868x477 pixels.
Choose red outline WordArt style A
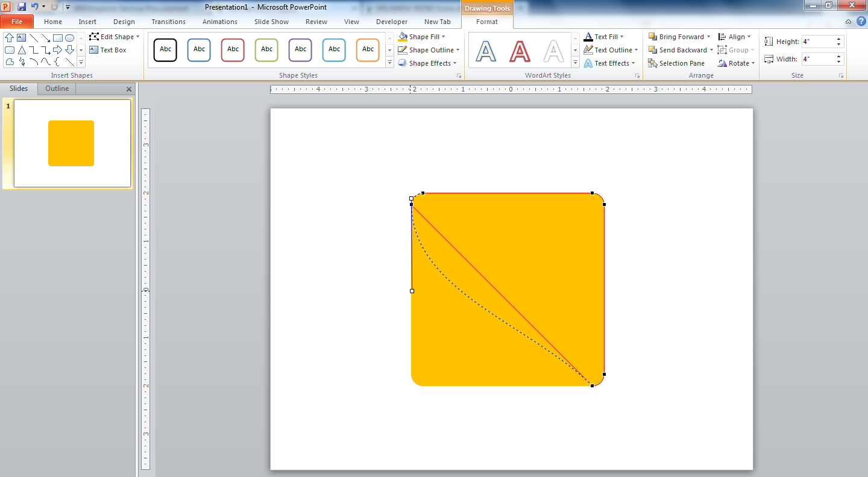pyautogui.click(x=520, y=51)
